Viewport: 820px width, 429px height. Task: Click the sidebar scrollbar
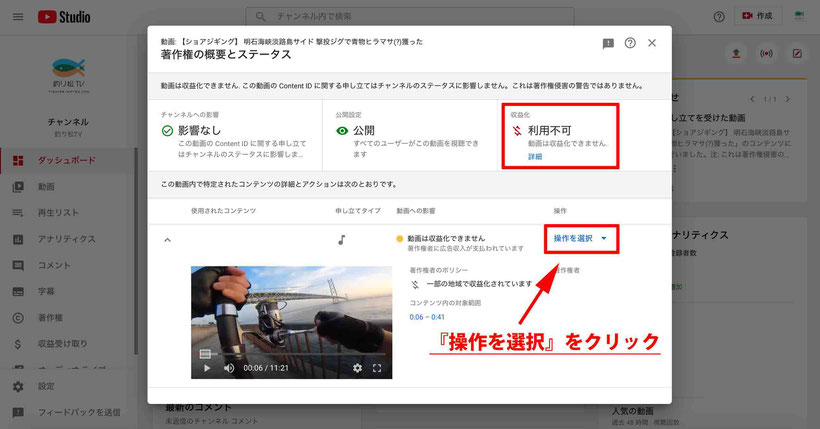coord(136,251)
